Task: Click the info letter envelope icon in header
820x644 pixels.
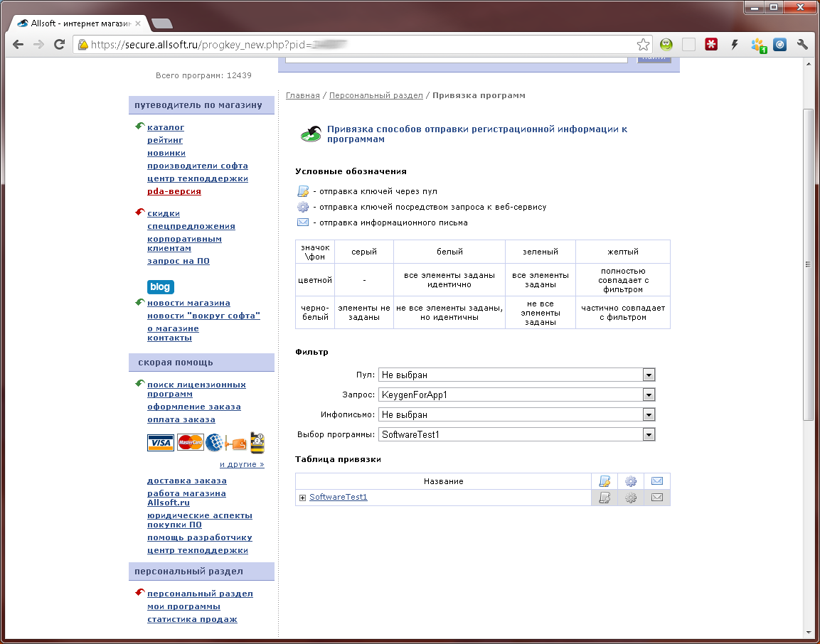Action: pos(657,481)
